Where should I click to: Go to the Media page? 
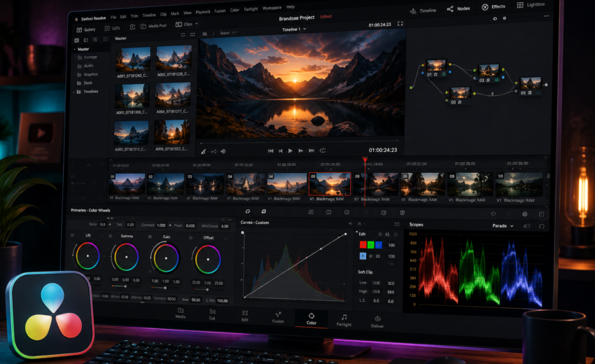[180, 313]
